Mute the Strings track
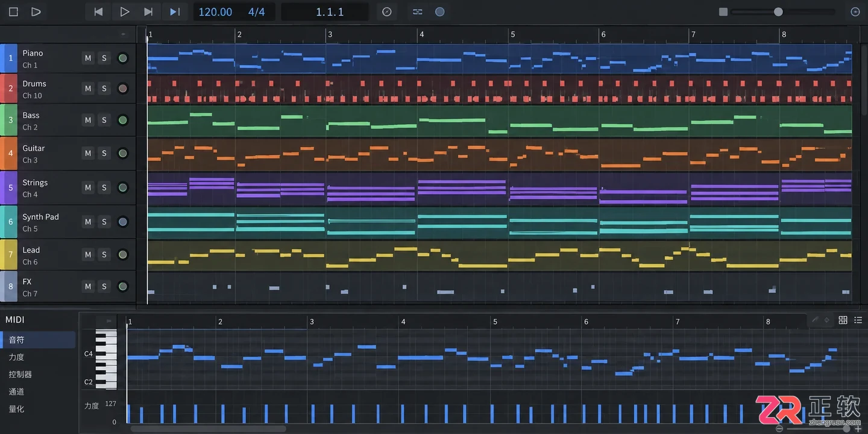 point(88,187)
